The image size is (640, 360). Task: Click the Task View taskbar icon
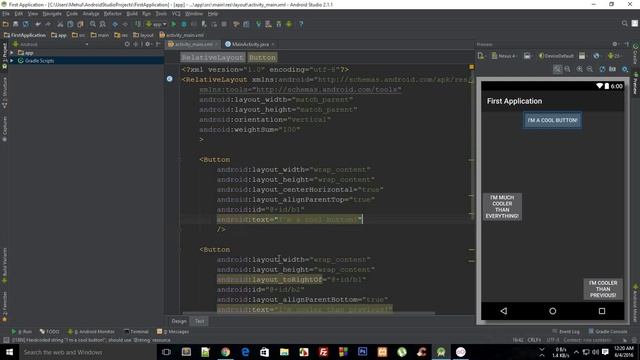point(166,352)
